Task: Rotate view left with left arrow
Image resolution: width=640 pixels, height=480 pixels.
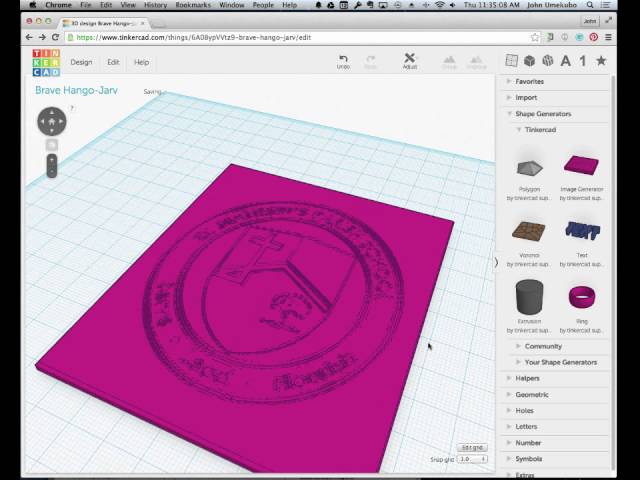Action: point(42,121)
